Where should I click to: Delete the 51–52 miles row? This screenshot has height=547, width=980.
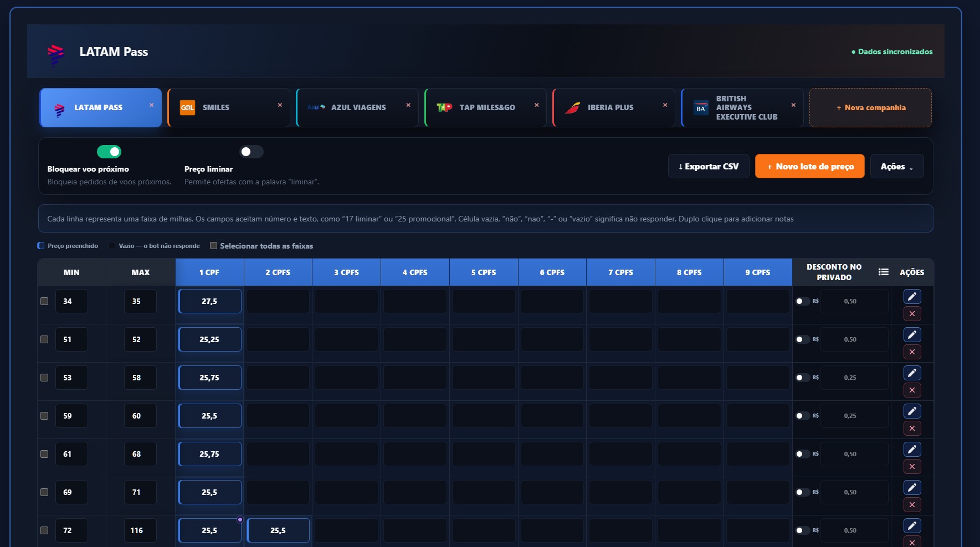[x=912, y=352]
